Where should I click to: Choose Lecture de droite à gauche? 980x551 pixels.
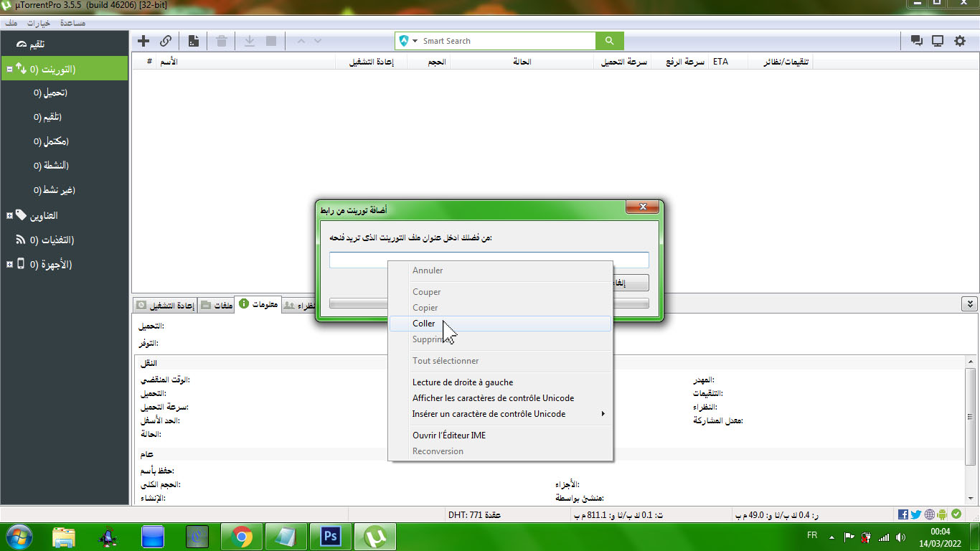463,382
